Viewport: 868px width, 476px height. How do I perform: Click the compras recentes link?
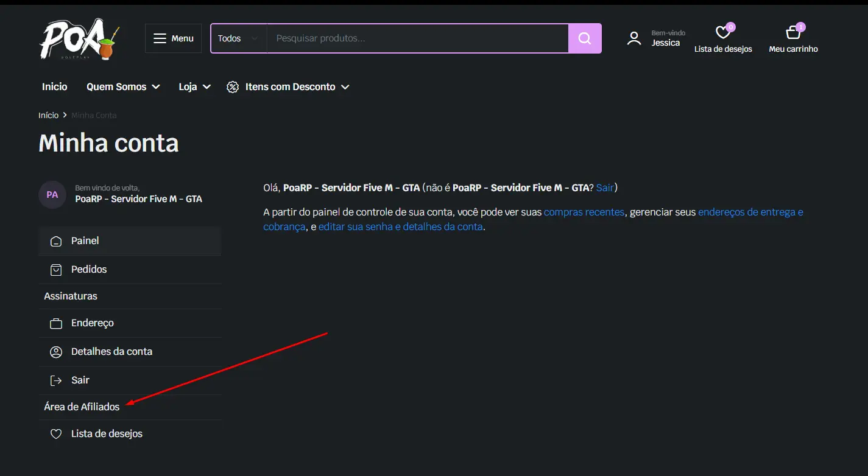tap(584, 212)
